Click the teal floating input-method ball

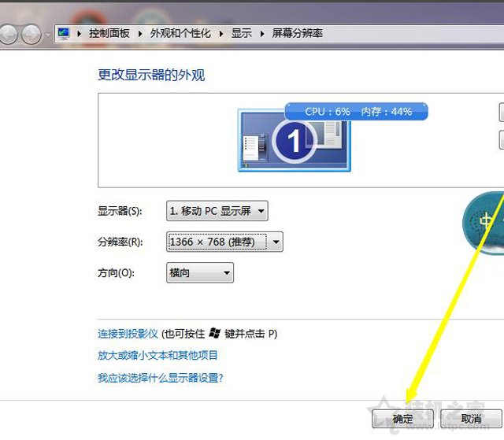pos(483,220)
